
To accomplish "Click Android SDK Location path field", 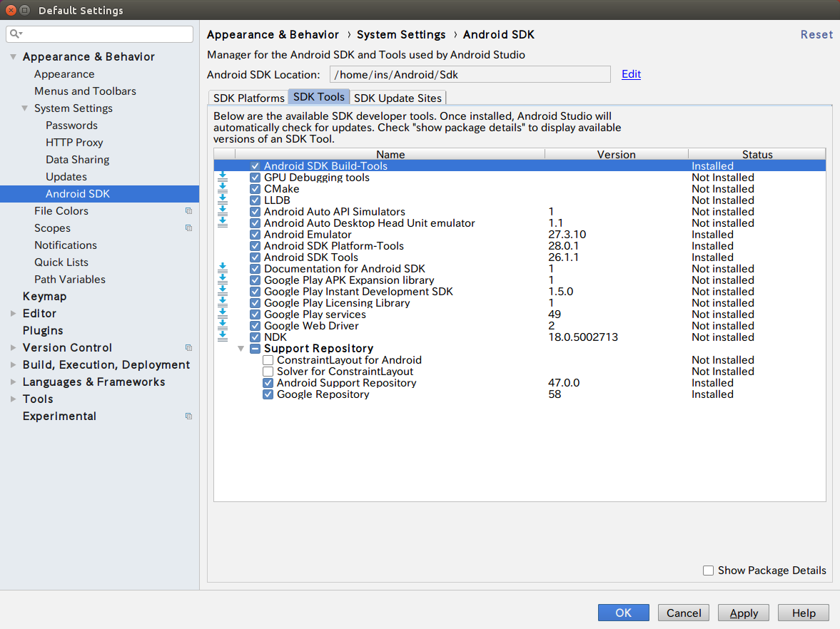I will point(470,74).
